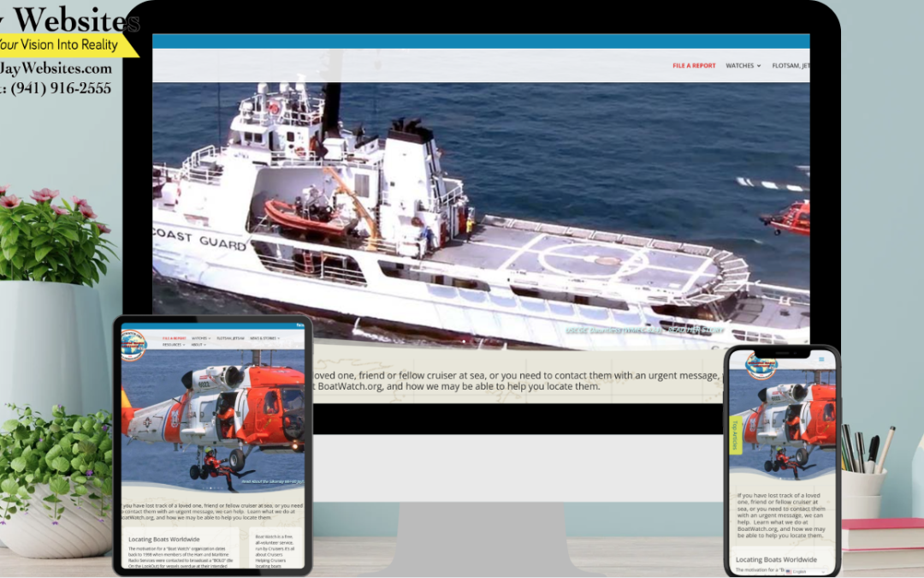The image size is (924, 578).
Task: Click the BoatWatch globe logo on the tablet
Action: tap(133, 343)
